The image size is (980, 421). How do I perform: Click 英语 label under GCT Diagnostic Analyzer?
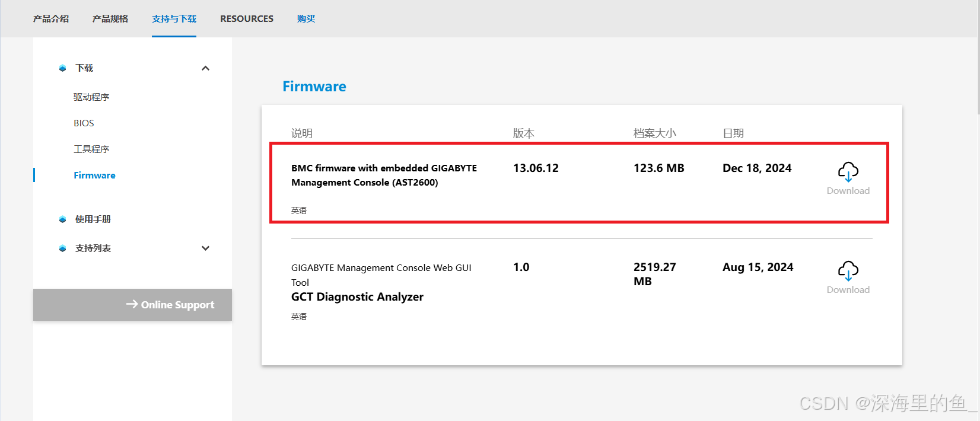pyautogui.click(x=299, y=317)
